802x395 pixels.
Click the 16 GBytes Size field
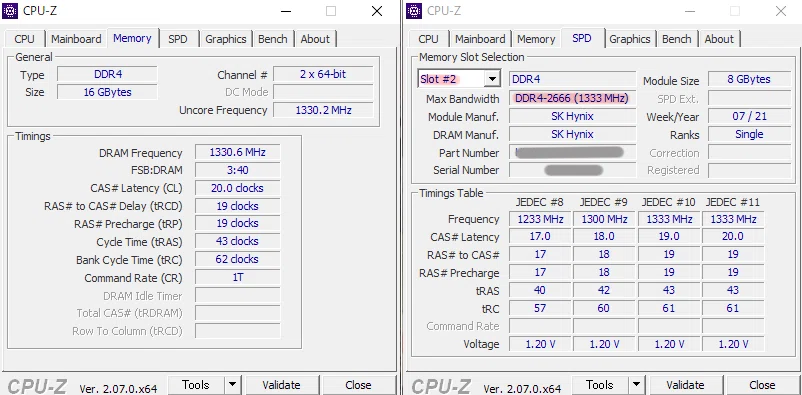click(107, 92)
